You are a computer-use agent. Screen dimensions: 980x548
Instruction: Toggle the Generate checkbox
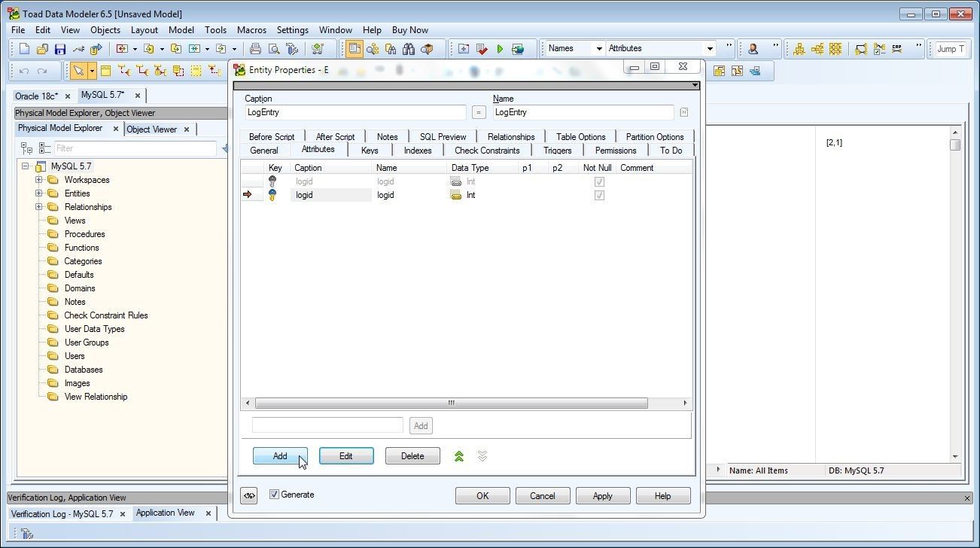pos(275,495)
